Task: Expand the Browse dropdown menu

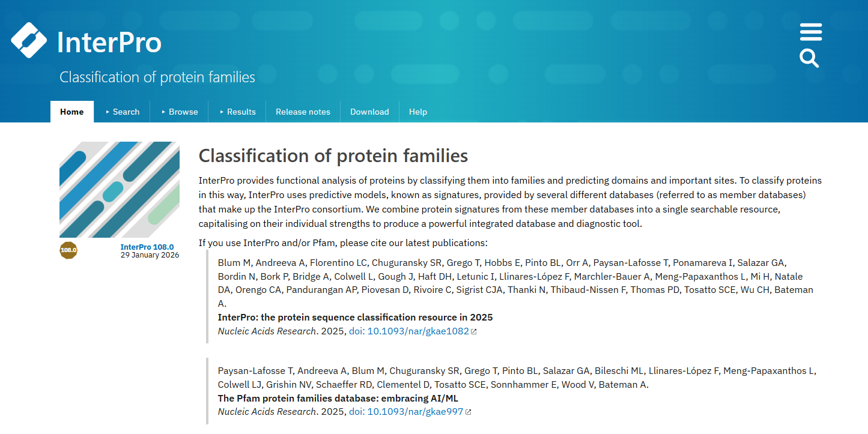Action: [x=180, y=112]
